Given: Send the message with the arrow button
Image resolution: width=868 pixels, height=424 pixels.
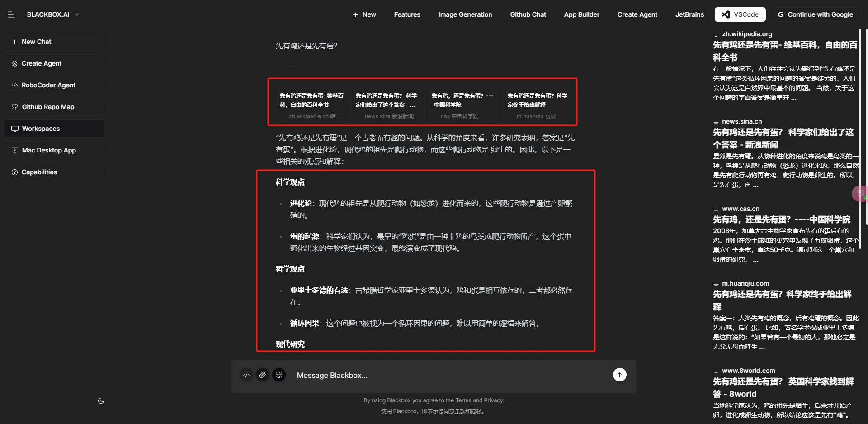Looking at the screenshot, I should click(620, 375).
